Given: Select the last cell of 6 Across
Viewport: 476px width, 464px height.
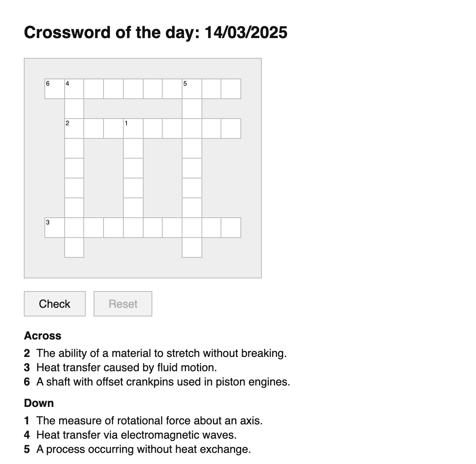Looking at the screenshot, I should coord(231,89).
